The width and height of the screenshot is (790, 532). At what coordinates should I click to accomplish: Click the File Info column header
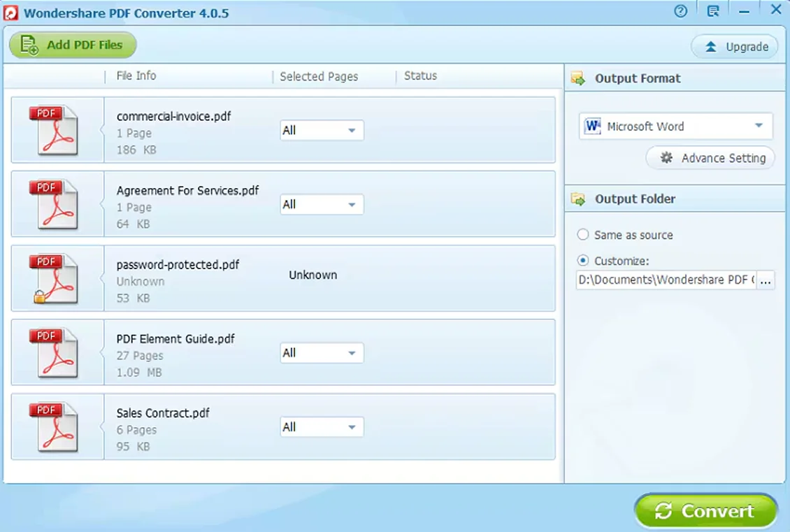(136, 76)
